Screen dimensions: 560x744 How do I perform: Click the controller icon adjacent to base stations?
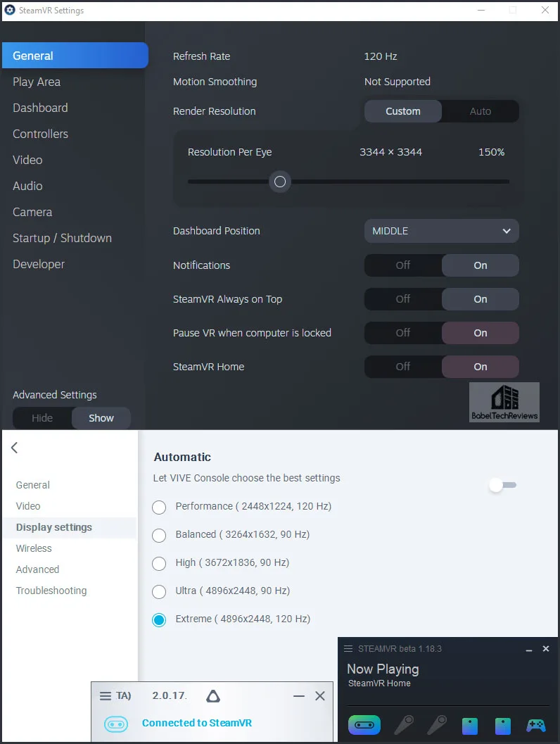437,725
